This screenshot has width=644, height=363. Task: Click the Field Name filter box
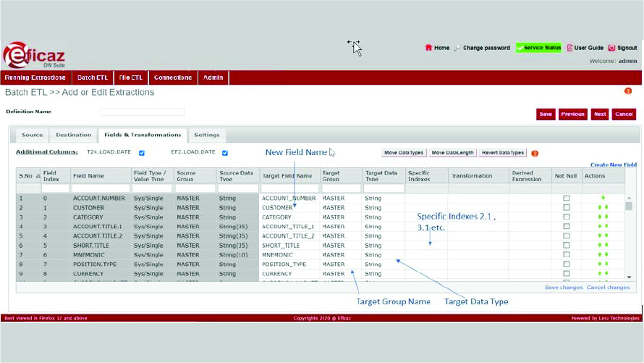tap(100, 188)
